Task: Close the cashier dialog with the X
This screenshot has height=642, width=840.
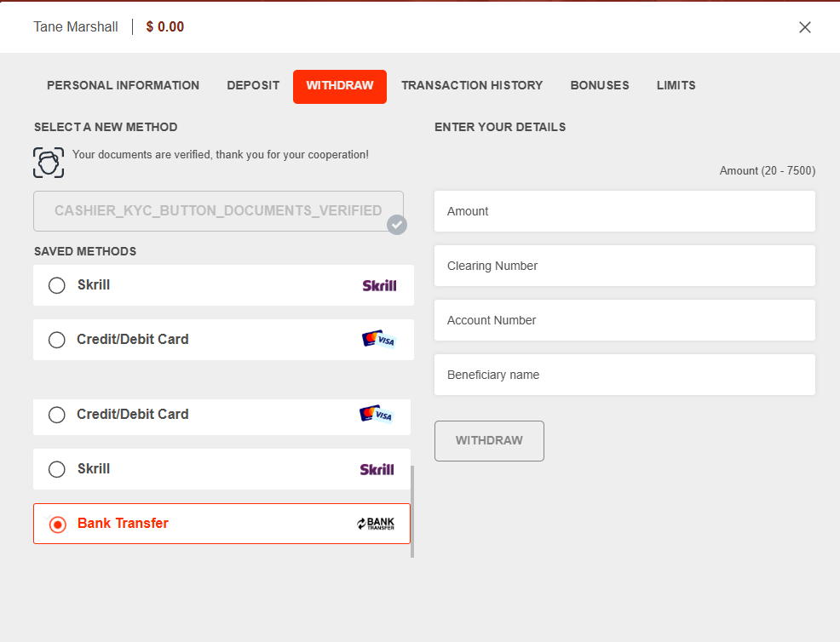Action: coord(804,27)
